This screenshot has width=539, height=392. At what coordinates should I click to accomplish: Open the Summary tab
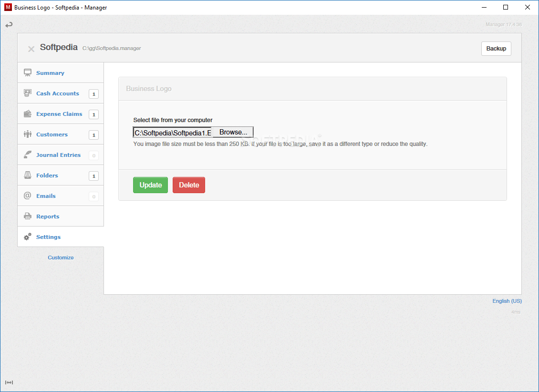[x=61, y=73]
